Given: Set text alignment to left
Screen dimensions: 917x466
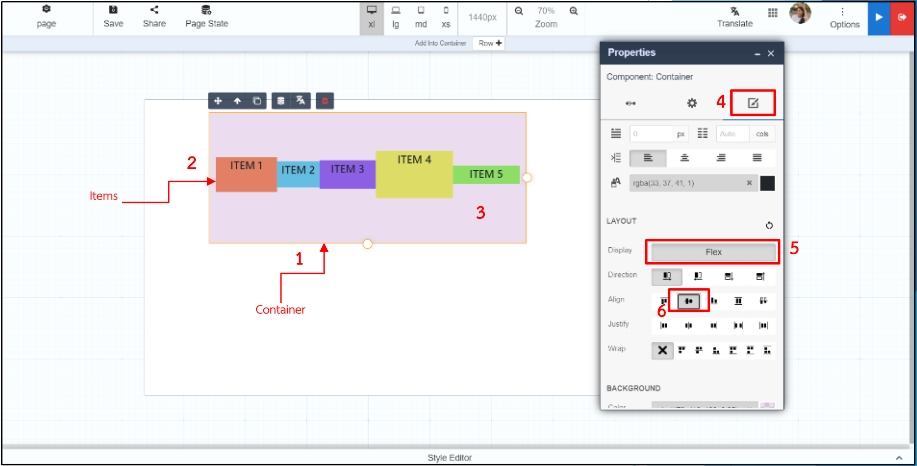Looking at the screenshot, I should [x=647, y=158].
